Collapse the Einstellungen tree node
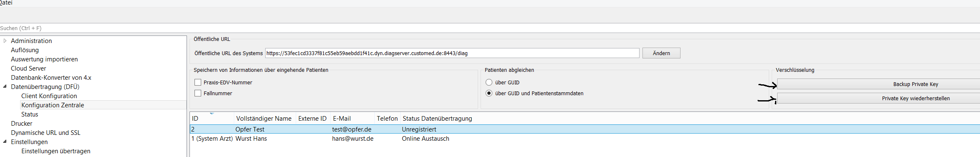This screenshot has height=157, width=980. 5,142
